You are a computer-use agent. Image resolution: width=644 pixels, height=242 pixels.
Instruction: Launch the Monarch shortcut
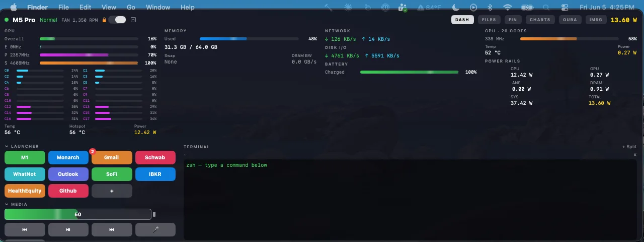[68, 157]
